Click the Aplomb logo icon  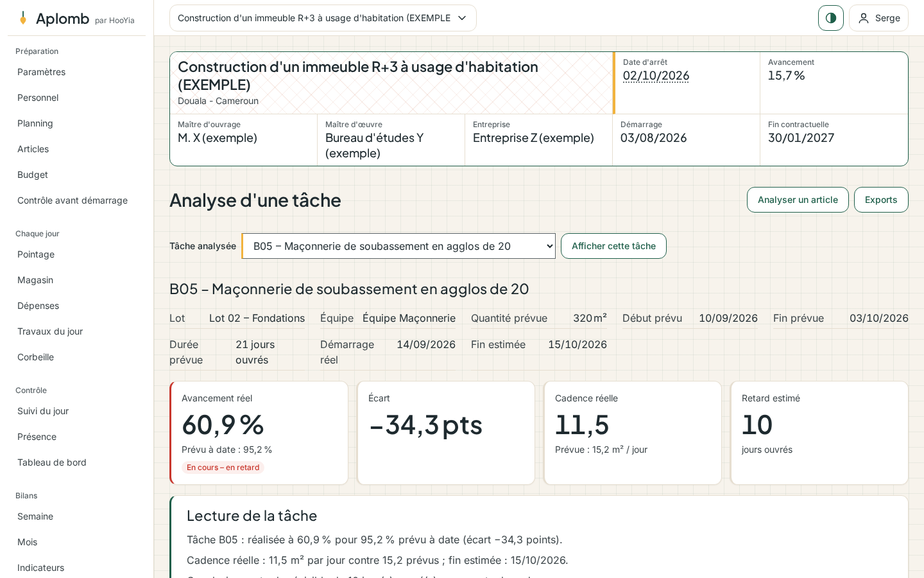(23, 18)
